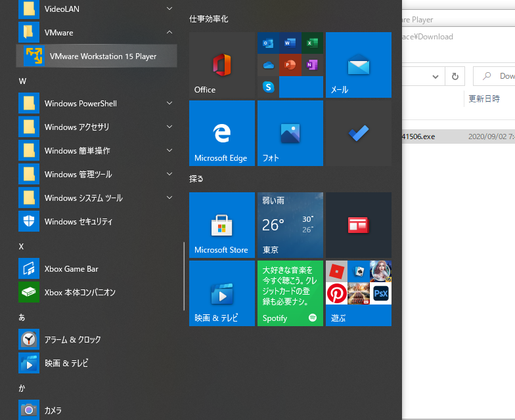Image resolution: width=515 pixels, height=420 pixels.
Task: Open 映画 & テレビ in the app list
Action: coord(97,364)
